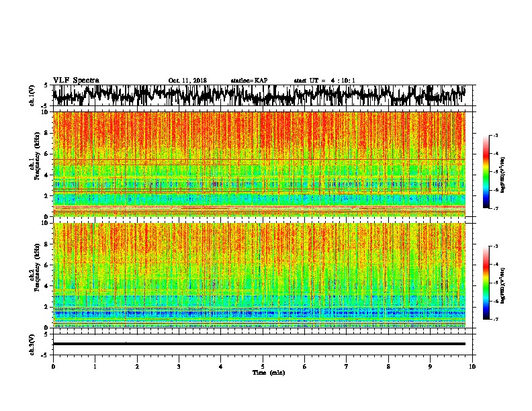This screenshot has width=532, height=411.
Task: Click time axis tick label "3"
Action: (179, 367)
